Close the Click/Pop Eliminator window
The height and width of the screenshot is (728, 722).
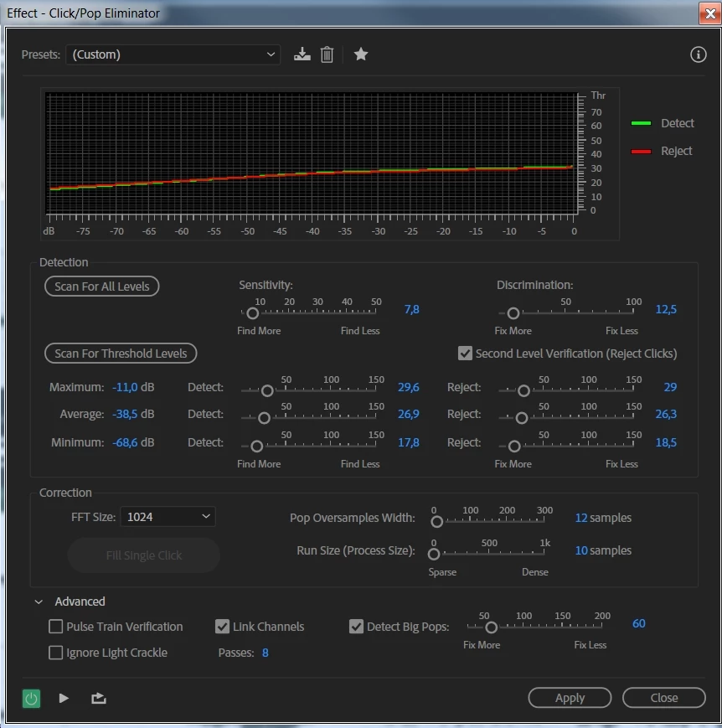tap(710, 13)
